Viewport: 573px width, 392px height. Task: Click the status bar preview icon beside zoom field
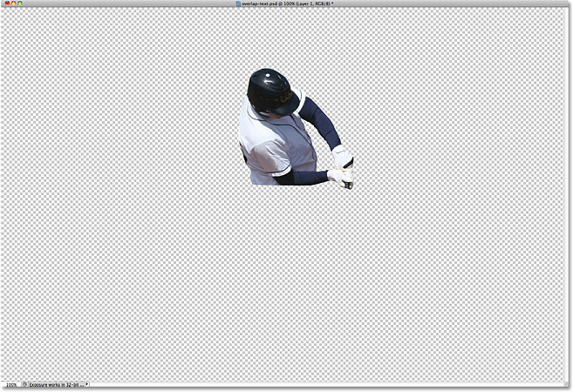[x=24, y=384]
